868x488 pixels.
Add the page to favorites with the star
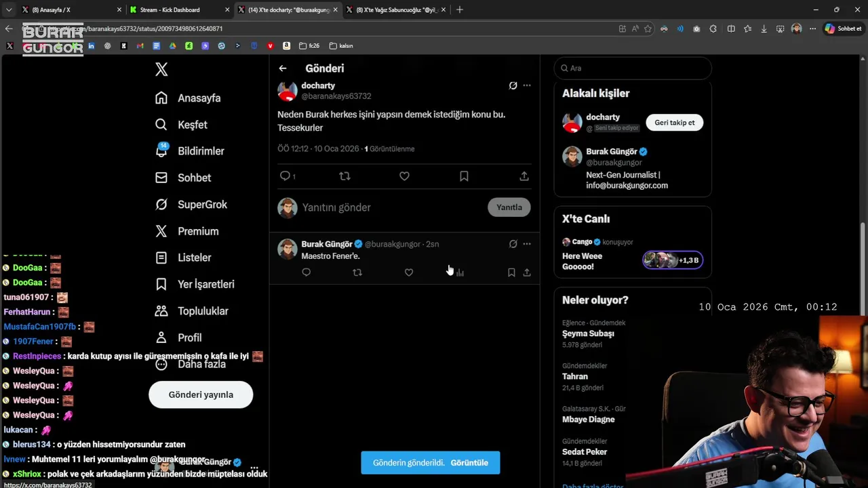pos(648,28)
